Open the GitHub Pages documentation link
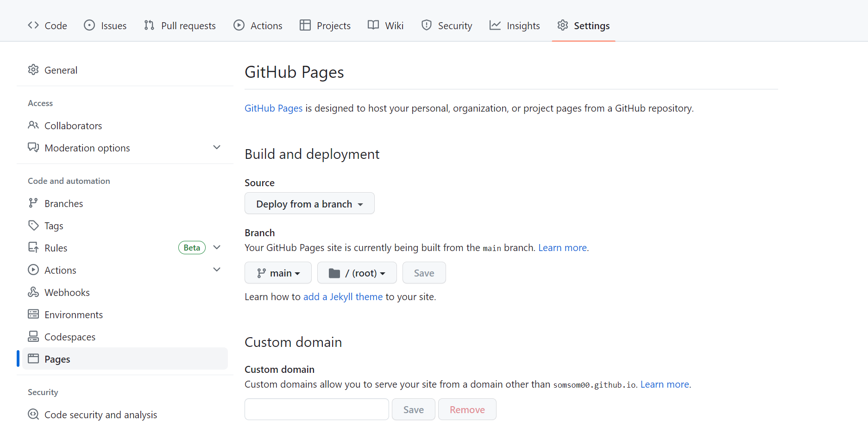The height and width of the screenshot is (421, 868). [x=273, y=108]
